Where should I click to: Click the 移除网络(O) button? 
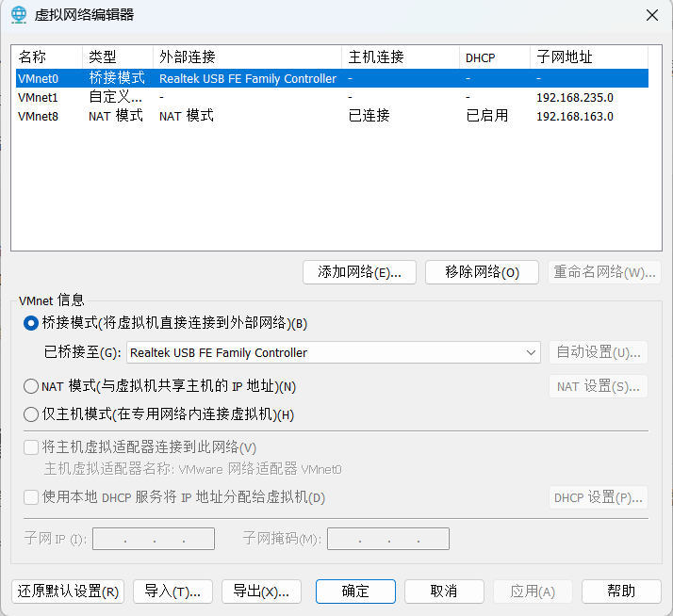click(482, 272)
